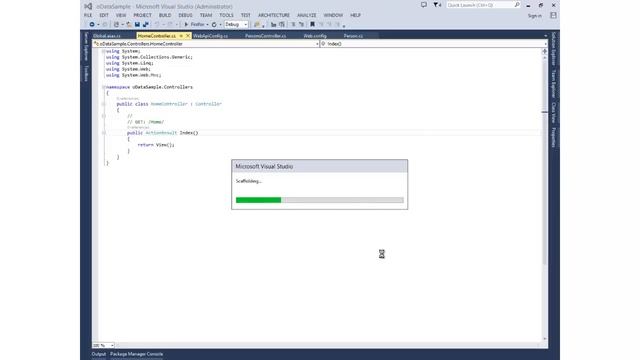Open the TOOLS menu
Screen dimensions: 640x360
pos(226,15)
